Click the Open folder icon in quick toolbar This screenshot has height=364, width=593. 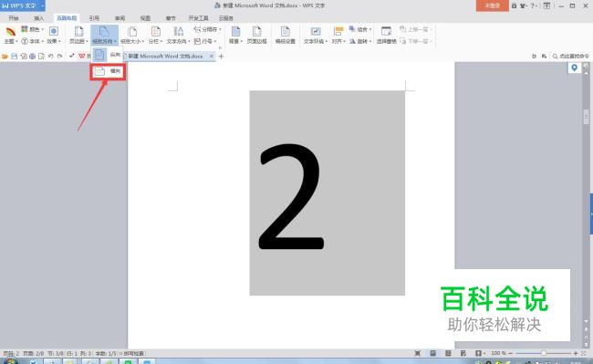[x=5, y=57]
